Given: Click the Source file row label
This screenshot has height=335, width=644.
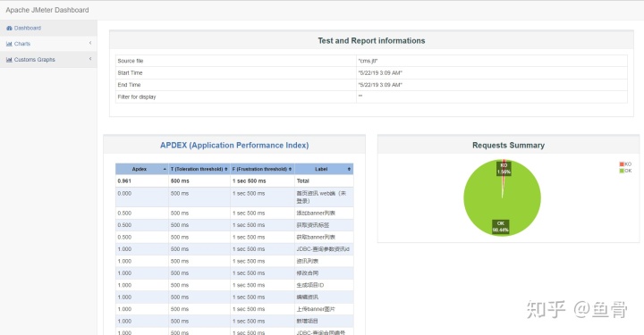Looking at the screenshot, I should pos(131,61).
